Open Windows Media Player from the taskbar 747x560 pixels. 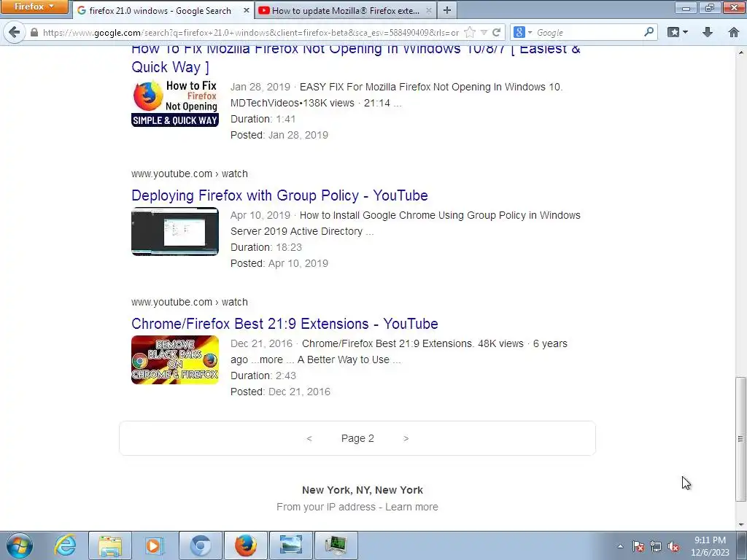153,545
